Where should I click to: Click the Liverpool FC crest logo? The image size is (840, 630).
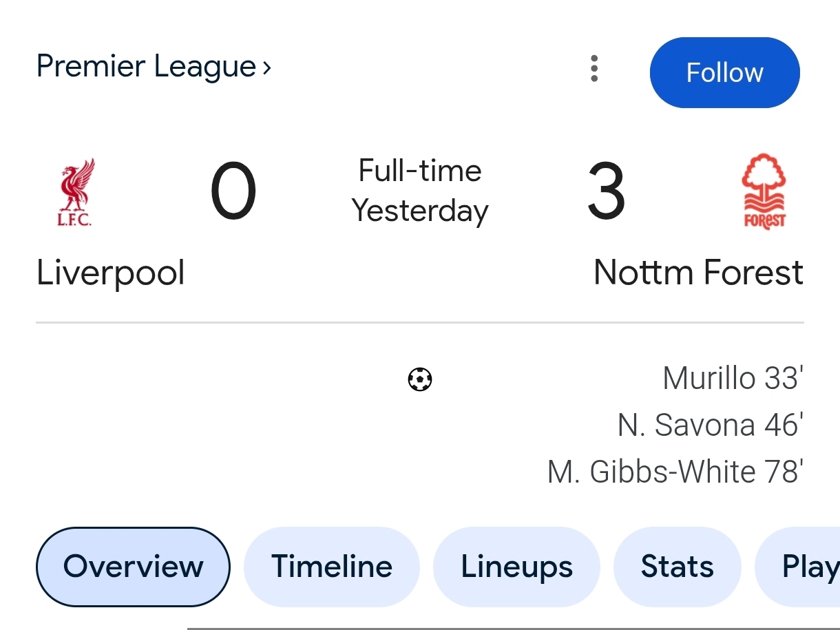tap(75, 192)
